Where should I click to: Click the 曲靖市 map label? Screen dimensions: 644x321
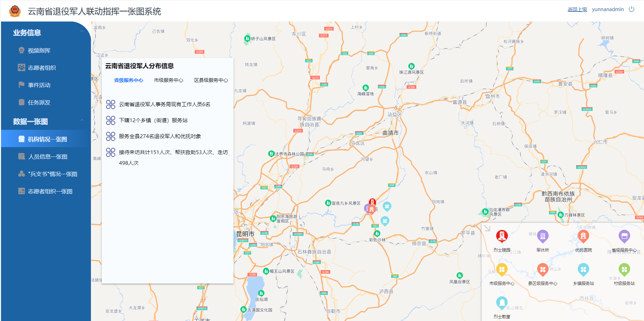pos(390,133)
